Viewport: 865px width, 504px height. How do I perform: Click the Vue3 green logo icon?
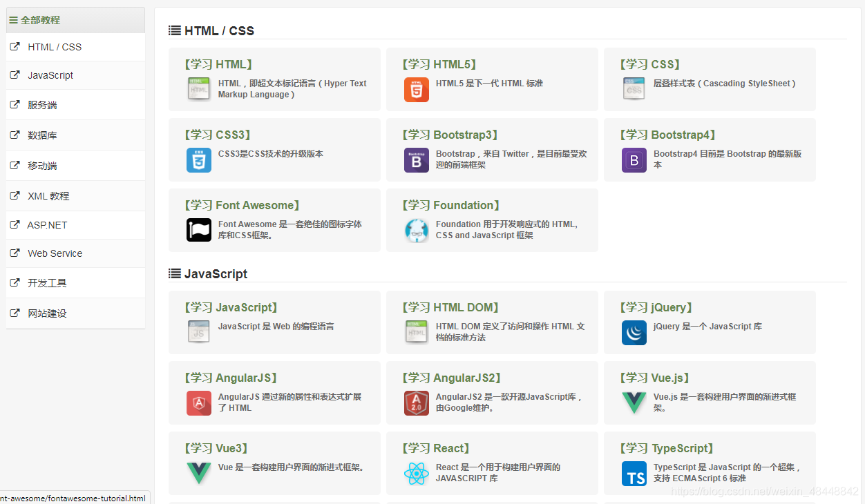[199, 474]
